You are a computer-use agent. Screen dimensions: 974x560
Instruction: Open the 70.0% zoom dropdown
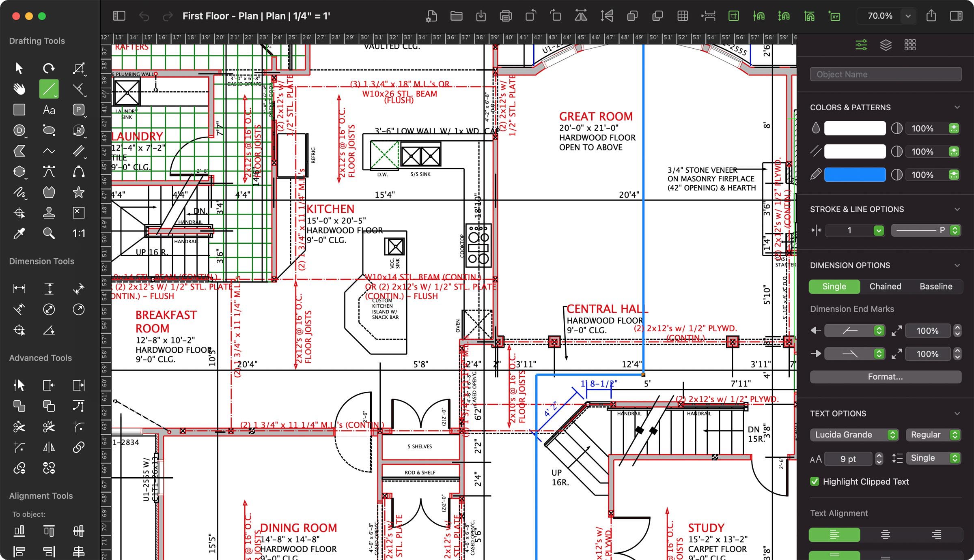point(908,16)
